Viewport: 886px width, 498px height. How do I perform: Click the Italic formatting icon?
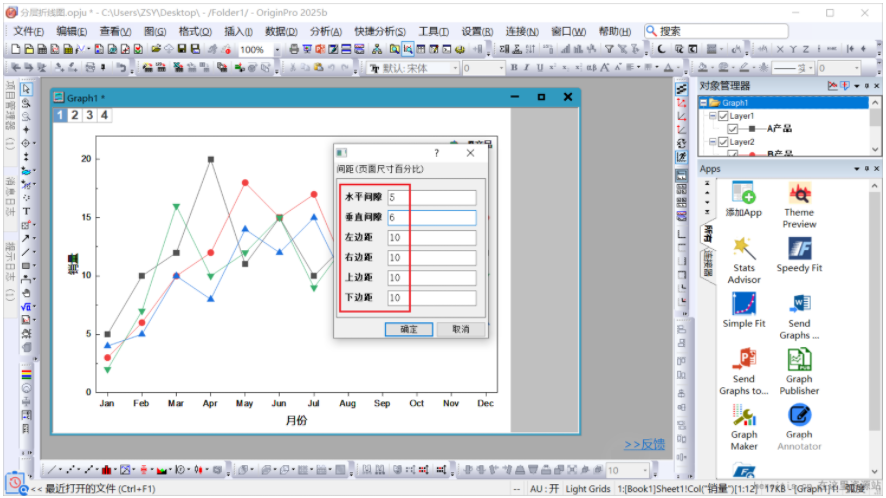point(527,68)
